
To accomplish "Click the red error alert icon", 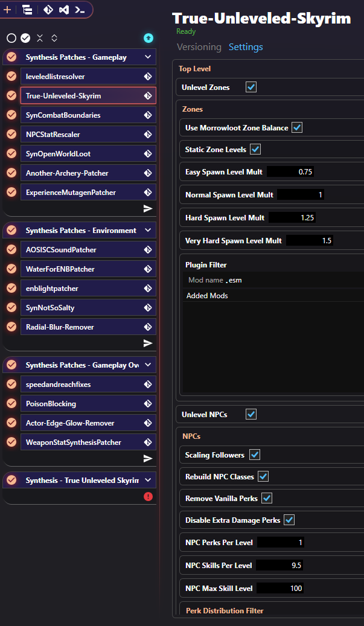I will [148, 497].
